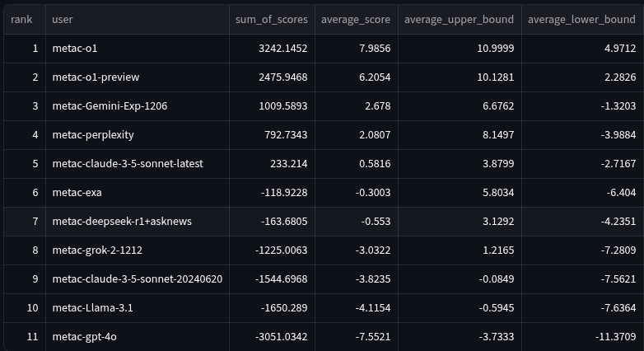The height and width of the screenshot is (351, 644).
Task: Select the metac-gpt-4o user cell
Action: (x=138, y=337)
